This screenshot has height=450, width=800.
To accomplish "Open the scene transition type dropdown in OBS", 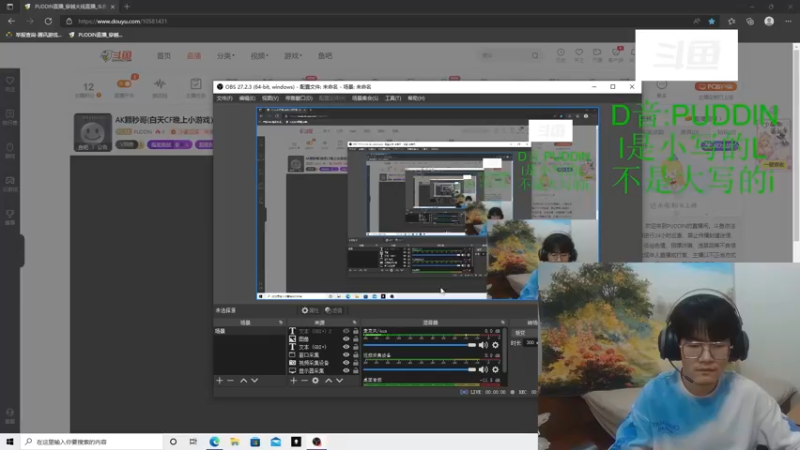I will tap(524, 333).
